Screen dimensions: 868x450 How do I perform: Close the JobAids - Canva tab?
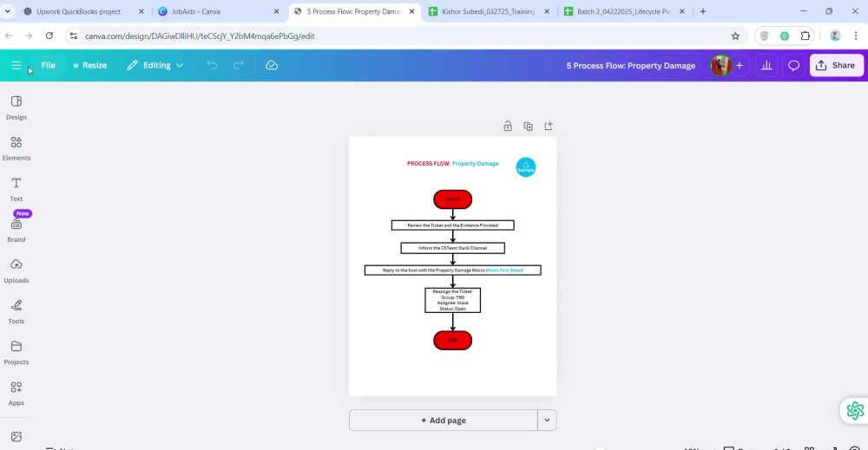pos(277,11)
